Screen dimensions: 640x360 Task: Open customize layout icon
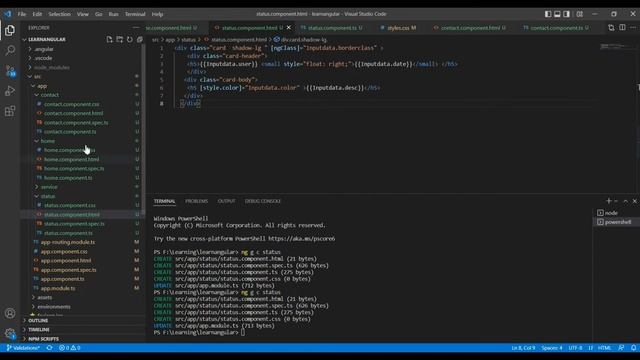(580, 14)
